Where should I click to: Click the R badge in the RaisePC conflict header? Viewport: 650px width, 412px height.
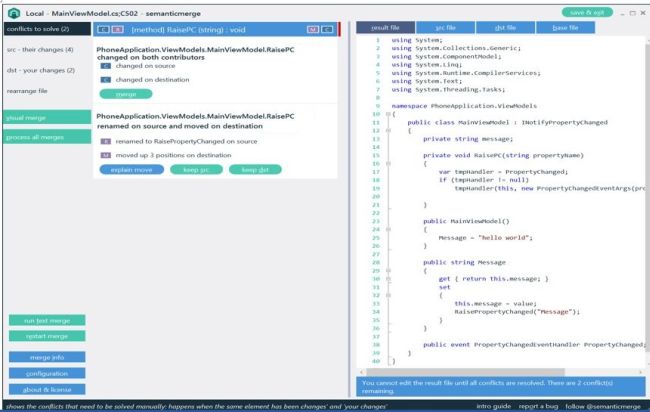click(118, 29)
